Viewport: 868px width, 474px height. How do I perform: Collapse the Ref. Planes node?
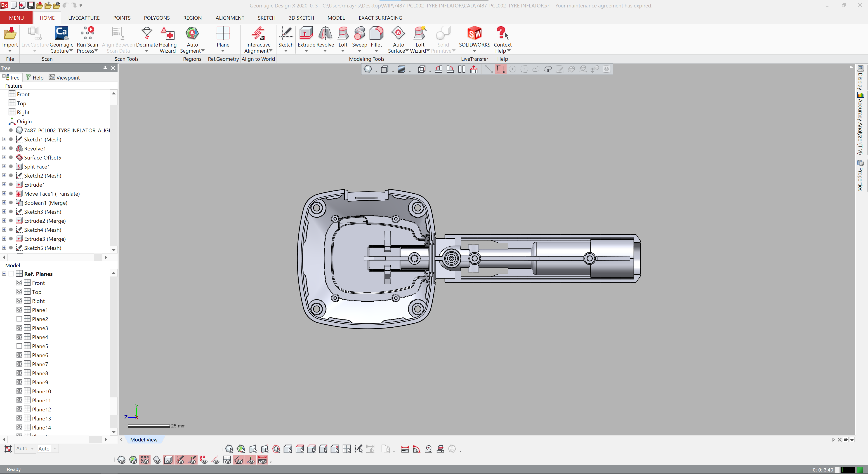point(4,274)
